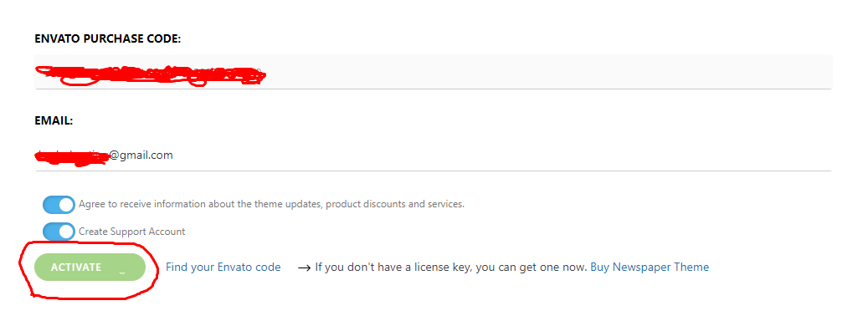Click the "If you don't have a license key" text
The width and height of the screenshot is (868, 316).
pyautogui.click(x=451, y=268)
